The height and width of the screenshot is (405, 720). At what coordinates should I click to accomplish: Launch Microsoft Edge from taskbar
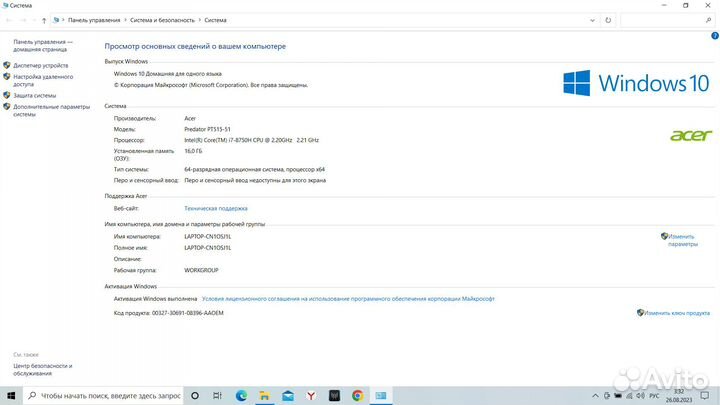click(x=241, y=395)
